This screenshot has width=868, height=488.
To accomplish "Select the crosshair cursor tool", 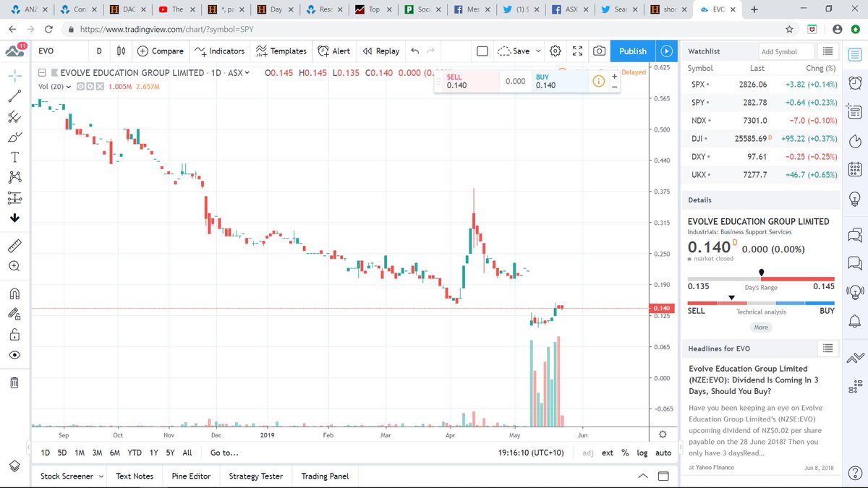I will (14, 75).
